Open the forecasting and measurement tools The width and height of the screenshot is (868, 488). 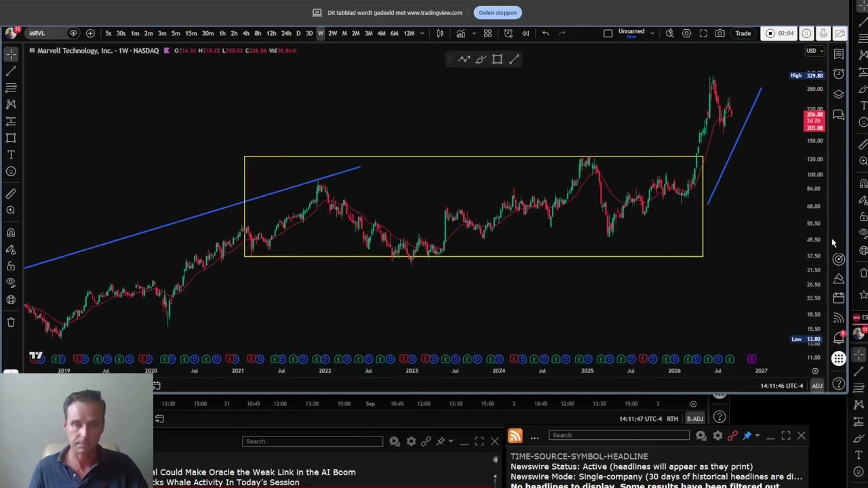click(11, 121)
